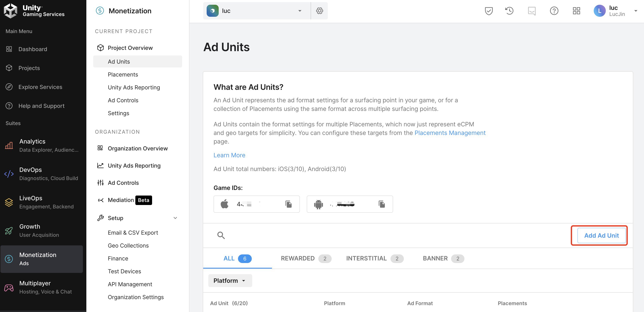Expand the account menu arrow
Screen dimensions: 644x312
pyautogui.click(x=636, y=11)
